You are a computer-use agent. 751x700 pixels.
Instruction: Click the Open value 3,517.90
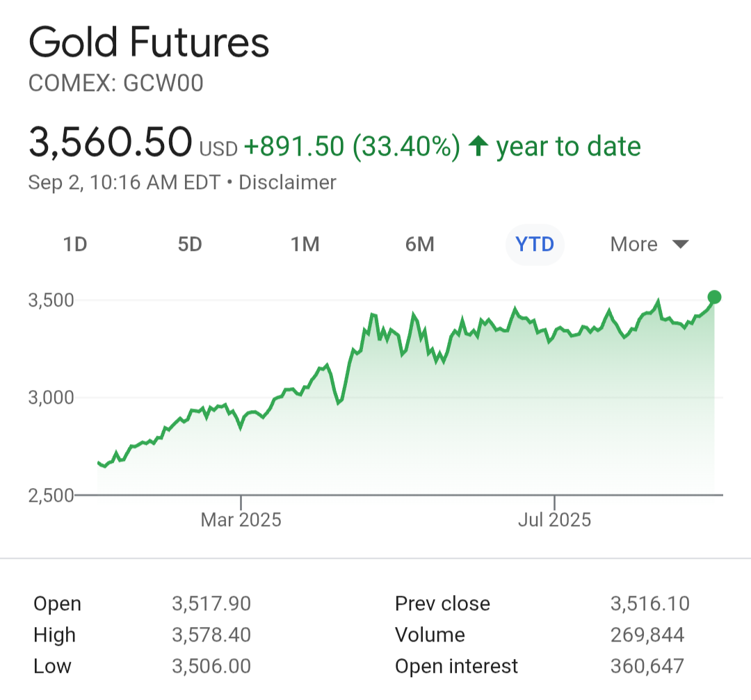coord(211,603)
